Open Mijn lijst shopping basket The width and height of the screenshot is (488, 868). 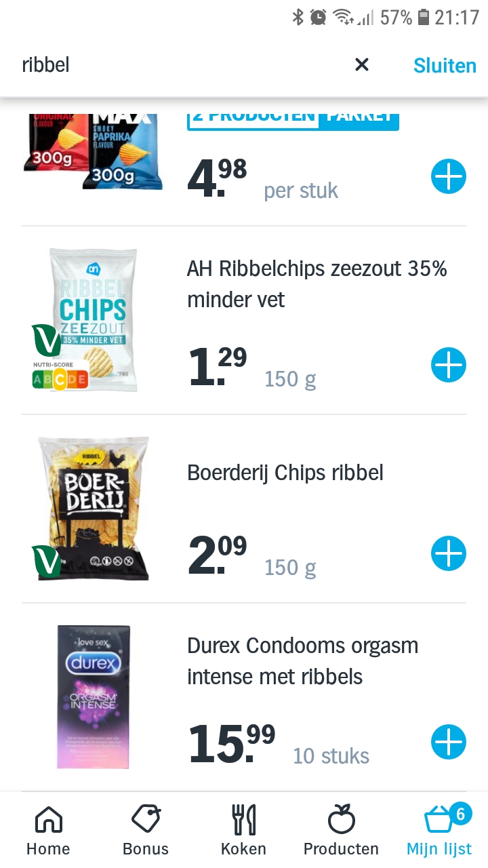[x=439, y=830]
